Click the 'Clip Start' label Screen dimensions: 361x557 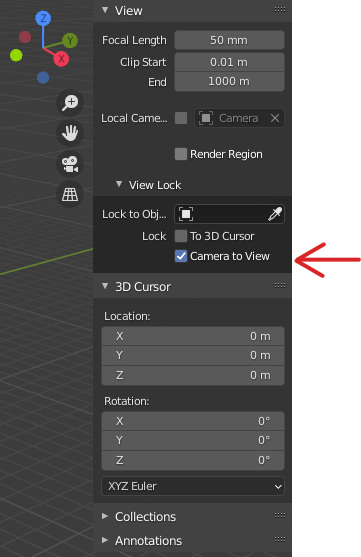coord(143,63)
